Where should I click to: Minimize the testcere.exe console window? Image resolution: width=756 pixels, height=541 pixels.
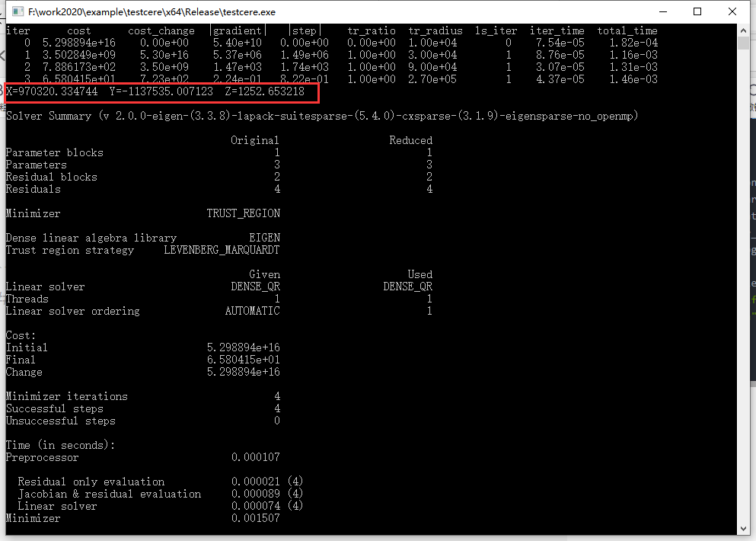(x=663, y=11)
